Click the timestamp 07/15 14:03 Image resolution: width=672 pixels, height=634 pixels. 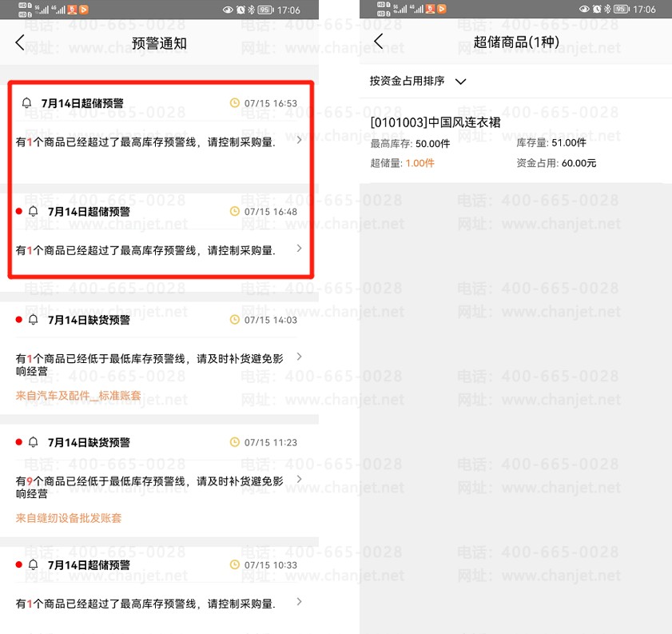point(270,321)
